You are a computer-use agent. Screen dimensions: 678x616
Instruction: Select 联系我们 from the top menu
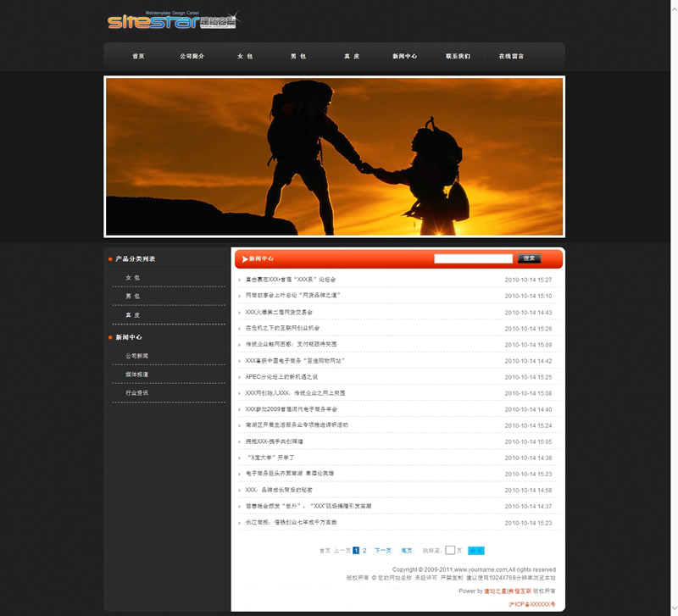pos(458,57)
